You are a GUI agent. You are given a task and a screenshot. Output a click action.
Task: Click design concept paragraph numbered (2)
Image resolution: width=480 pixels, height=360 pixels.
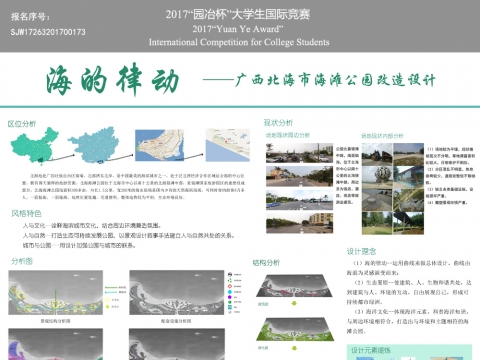coord(409,292)
